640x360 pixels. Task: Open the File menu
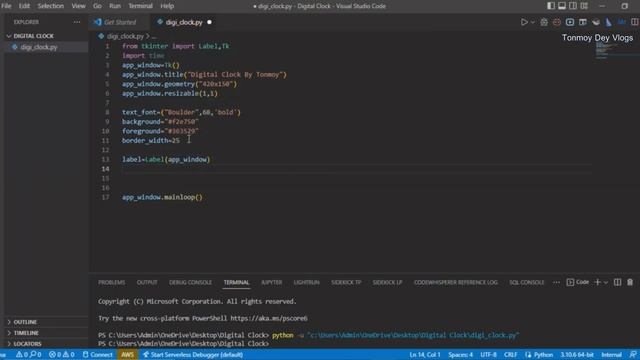point(6,6)
